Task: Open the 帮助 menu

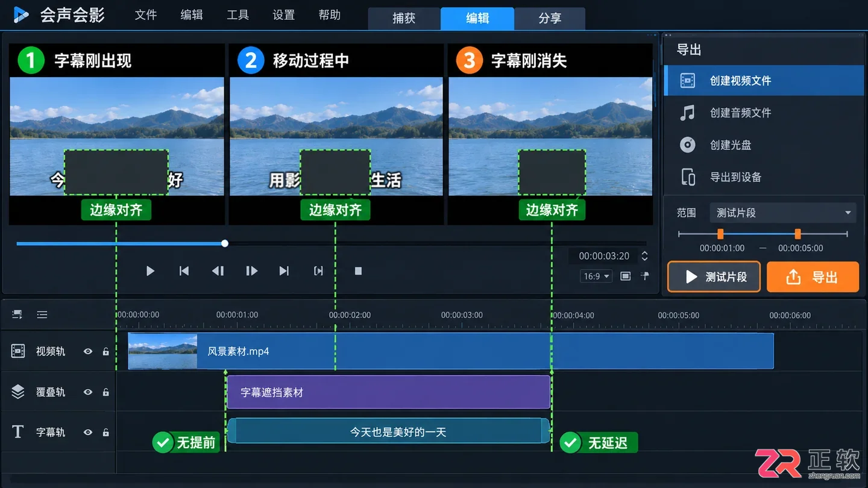Action: pyautogui.click(x=330, y=15)
